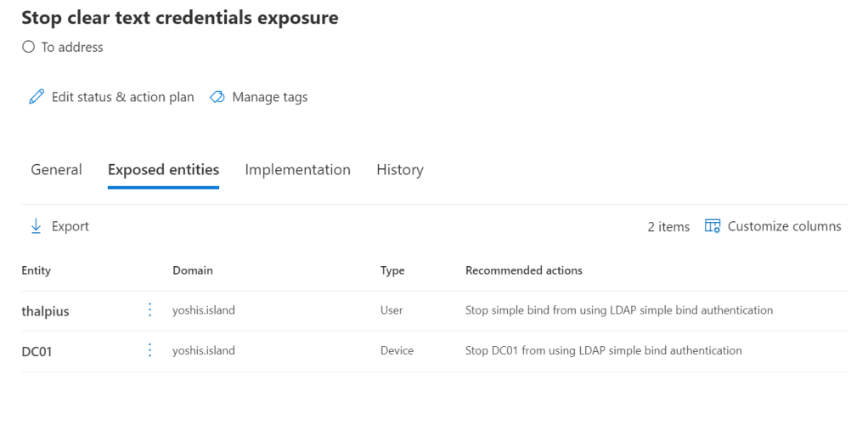Click yoshis.island in the thalpius row
The width and height of the screenshot is (868, 437).
204,310
